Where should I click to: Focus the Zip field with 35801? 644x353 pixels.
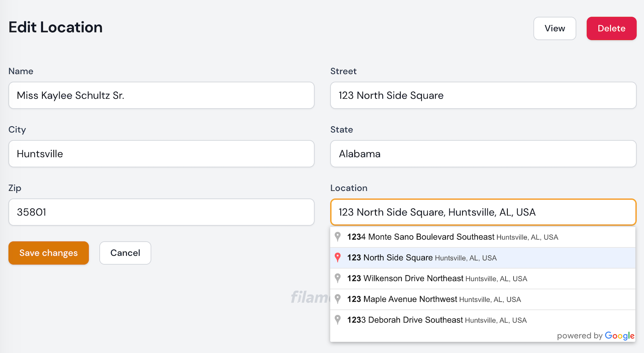pyautogui.click(x=161, y=212)
